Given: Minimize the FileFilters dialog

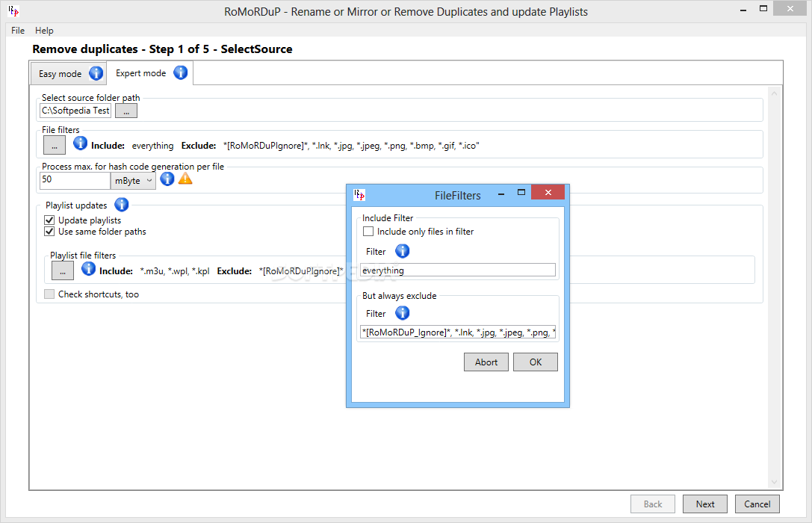Looking at the screenshot, I should point(500,194).
